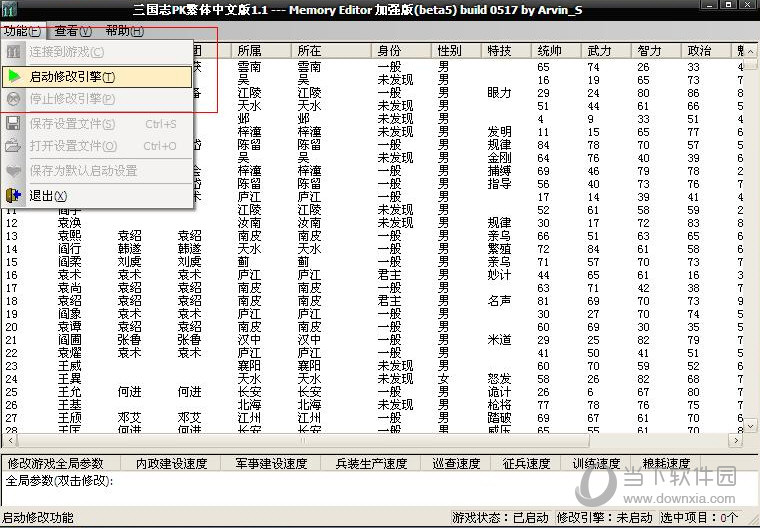Click 修改引擎：未启动 status bar entry
This screenshot has height=528, width=760.
click(x=604, y=518)
